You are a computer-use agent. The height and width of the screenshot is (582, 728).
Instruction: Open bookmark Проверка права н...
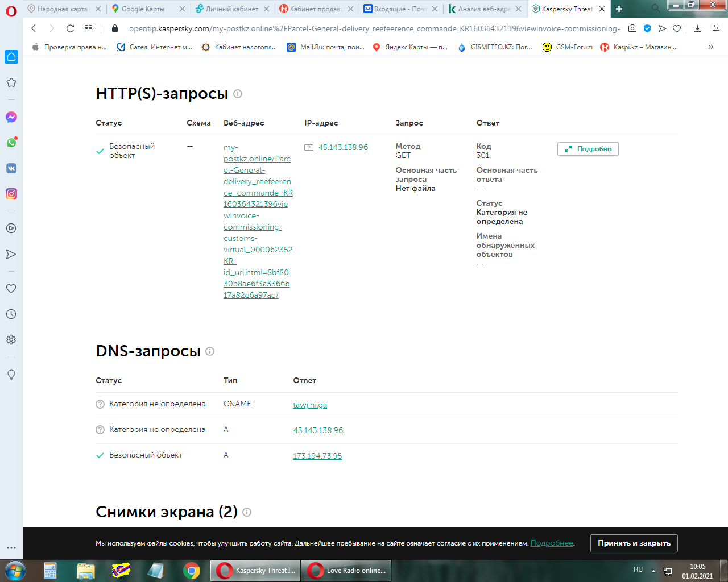click(x=69, y=47)
